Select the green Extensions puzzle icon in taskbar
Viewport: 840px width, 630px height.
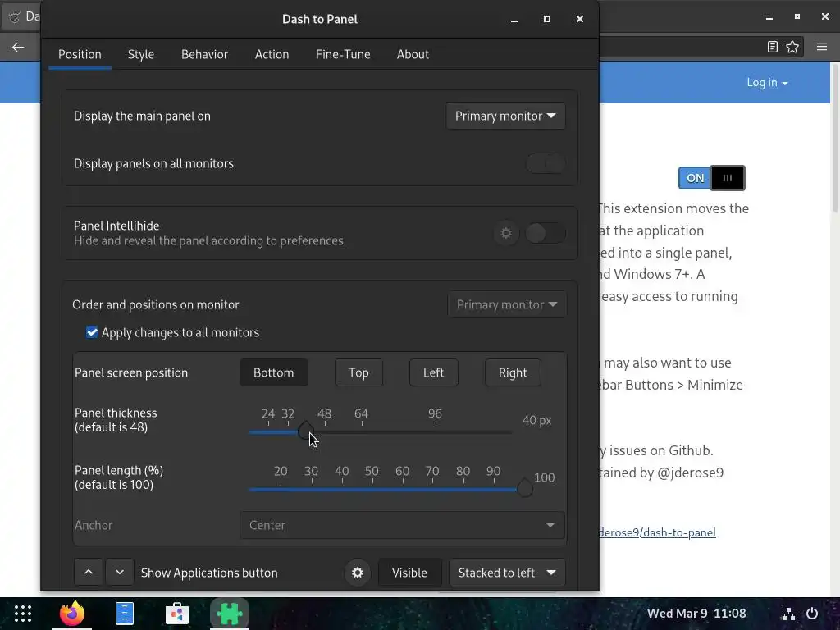tap(230, 614)
